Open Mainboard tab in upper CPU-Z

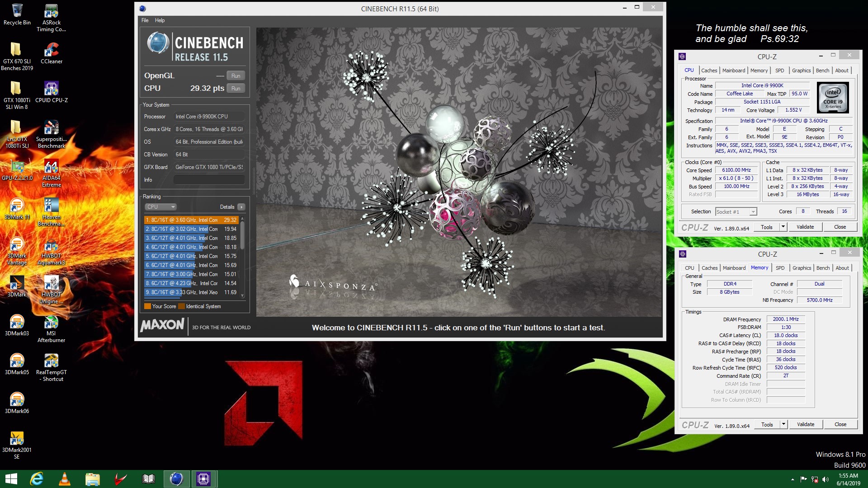click(x=733, y=70)
